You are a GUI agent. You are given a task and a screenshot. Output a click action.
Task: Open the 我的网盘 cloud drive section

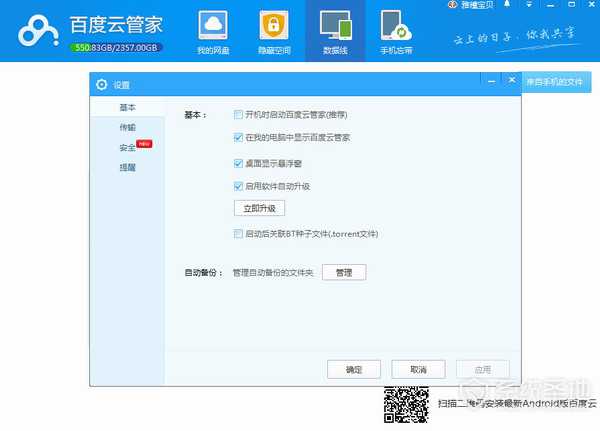[213, 33]
